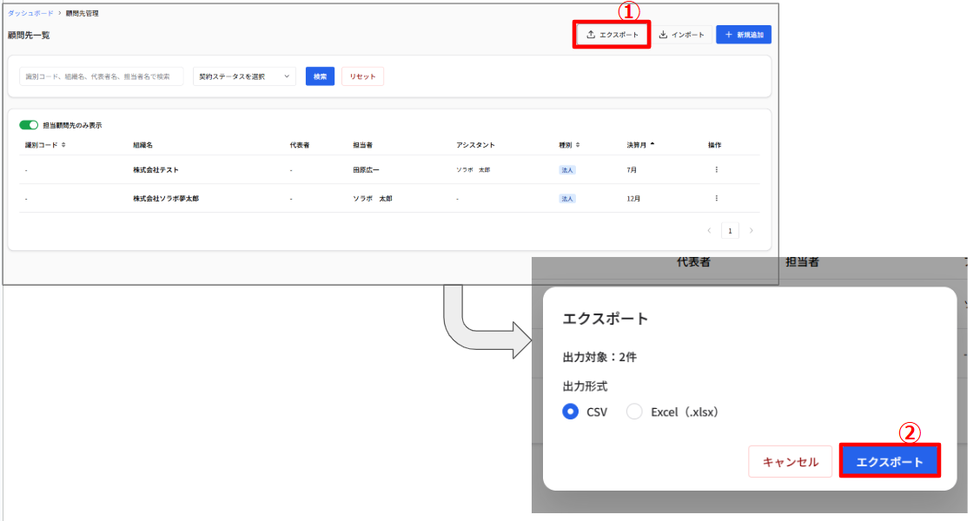Open the actions menu for 株式会社ソラボ夢太郎

[716, 198]
